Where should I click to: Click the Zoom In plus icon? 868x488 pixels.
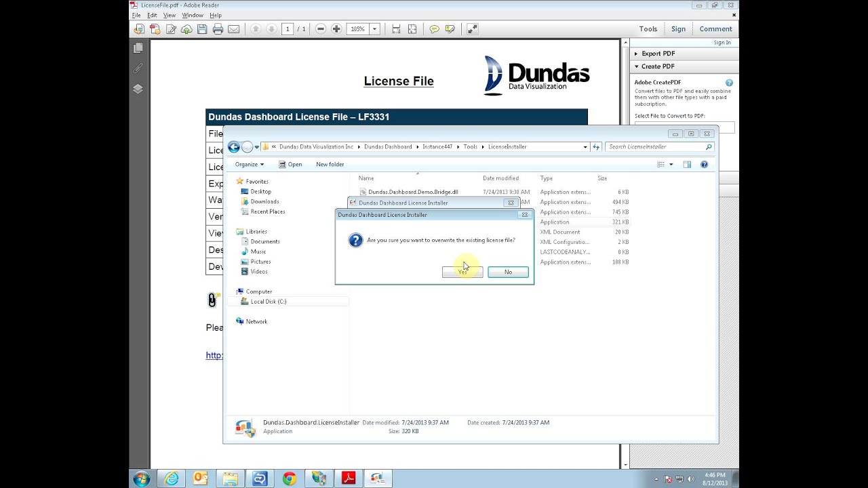click(336, 29)
